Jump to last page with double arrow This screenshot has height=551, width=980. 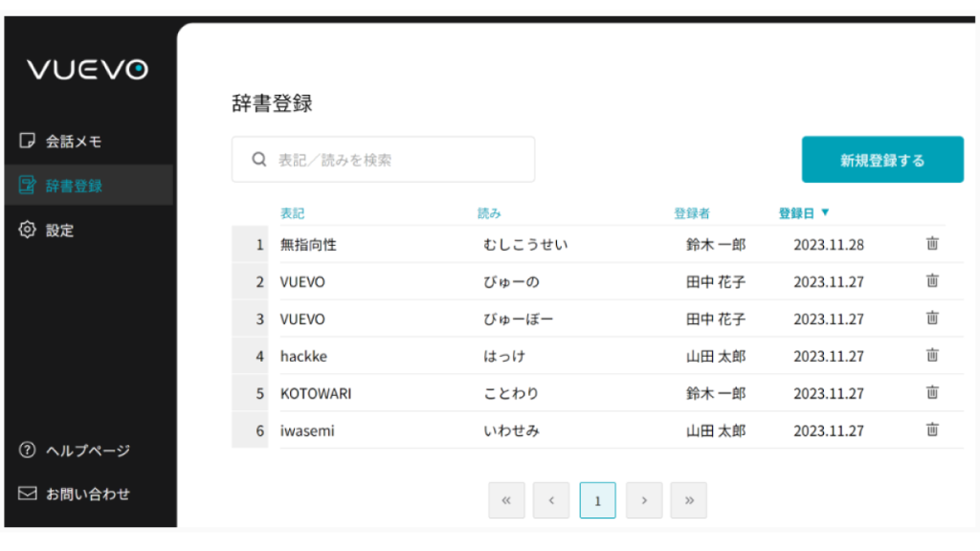689,500
